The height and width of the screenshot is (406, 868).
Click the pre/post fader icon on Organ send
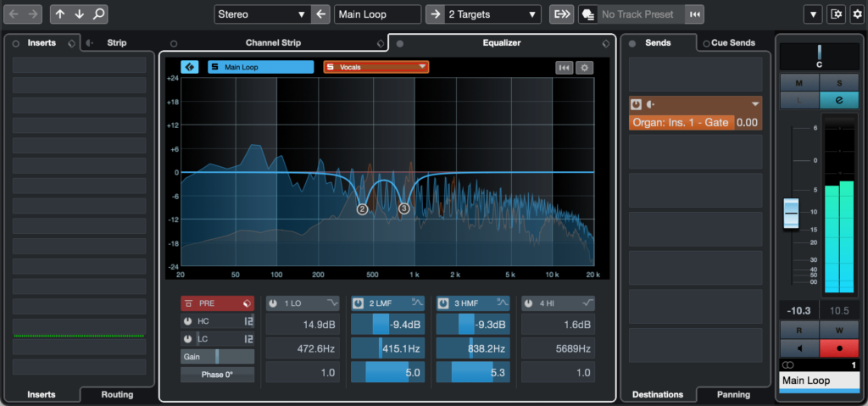click(x=650, y=104)
